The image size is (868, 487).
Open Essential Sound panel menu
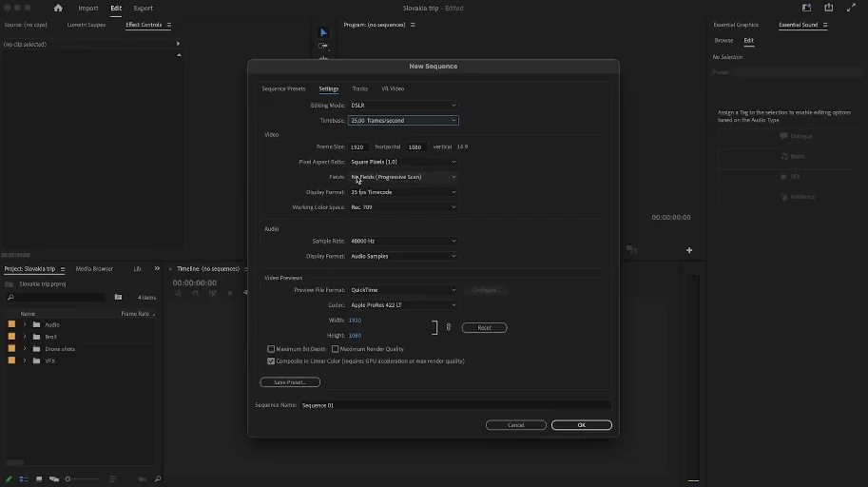tap(825, 25)
